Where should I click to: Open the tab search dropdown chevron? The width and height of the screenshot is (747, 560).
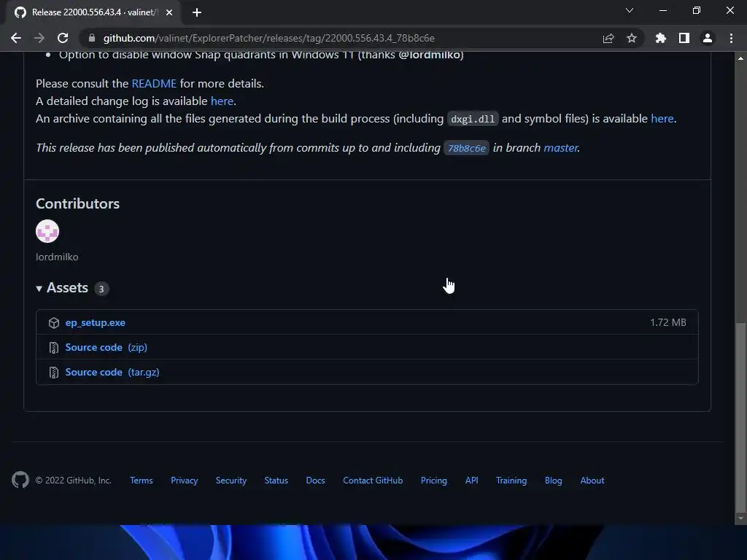pos(630,10)
